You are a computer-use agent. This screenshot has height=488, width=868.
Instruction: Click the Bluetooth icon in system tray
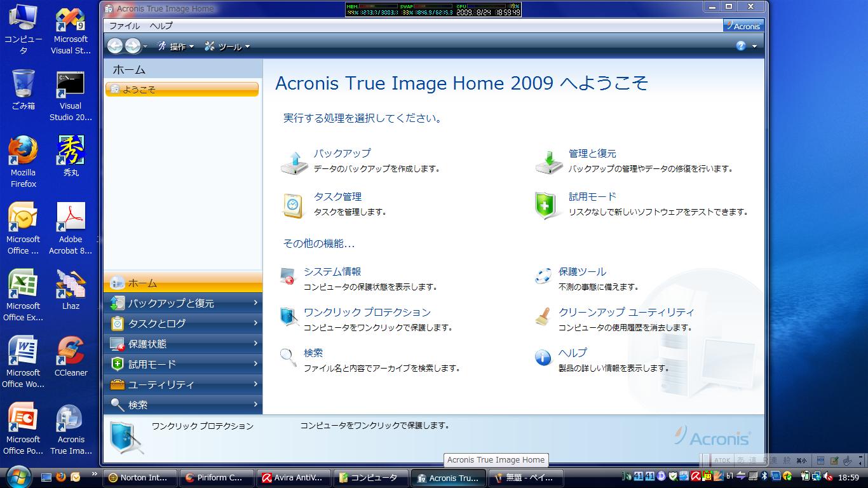pyautogui.click(x=765, y=477)
